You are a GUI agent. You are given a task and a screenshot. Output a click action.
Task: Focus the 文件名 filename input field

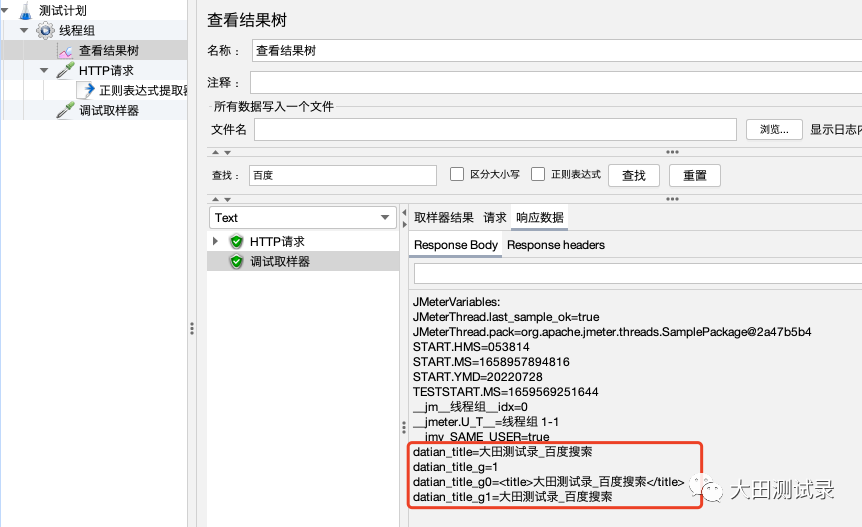(x=495, y=130)
